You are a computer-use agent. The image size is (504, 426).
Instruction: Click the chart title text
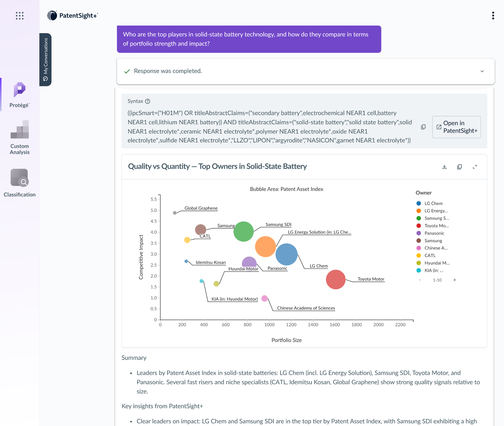tap(217, 166)
